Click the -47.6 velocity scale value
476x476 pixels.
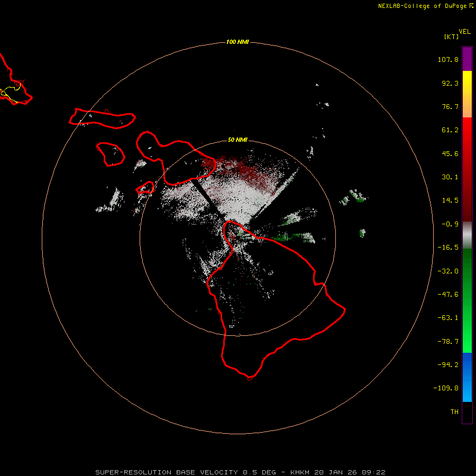coord(448,295)
